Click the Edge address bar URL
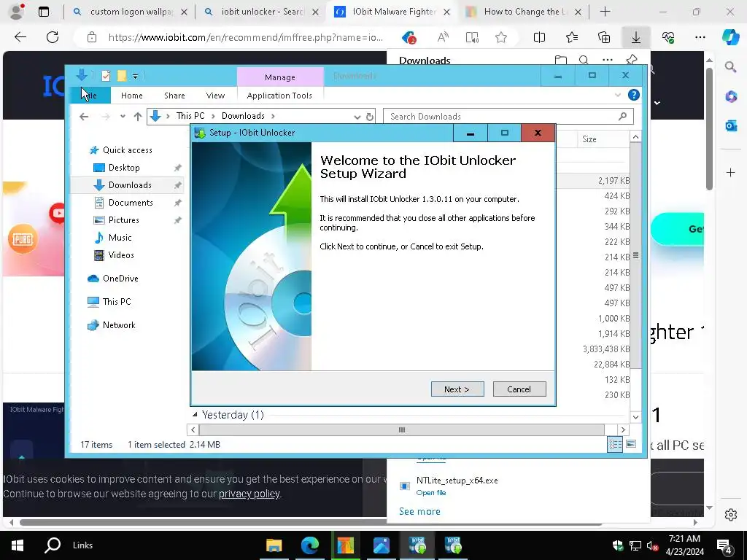Screen dimensions: 747x560 click(x=245, y=37)
